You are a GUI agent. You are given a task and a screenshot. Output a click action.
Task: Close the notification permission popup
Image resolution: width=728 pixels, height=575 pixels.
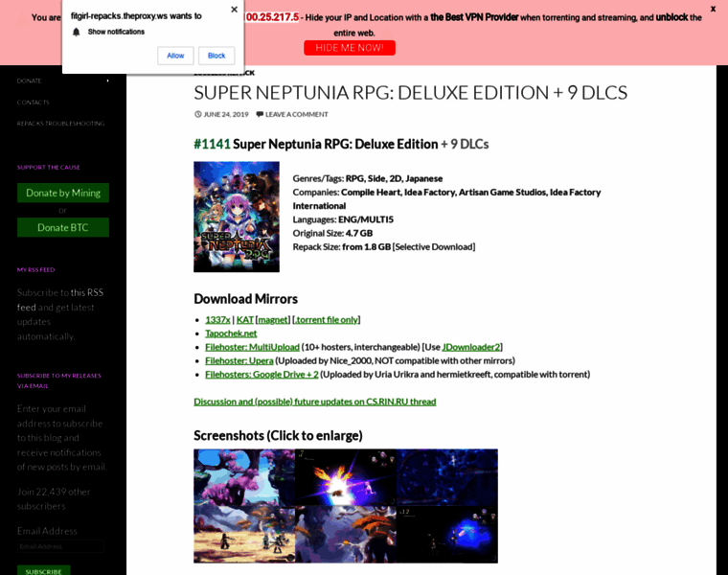pyautogui.click(x=234, y=10)
